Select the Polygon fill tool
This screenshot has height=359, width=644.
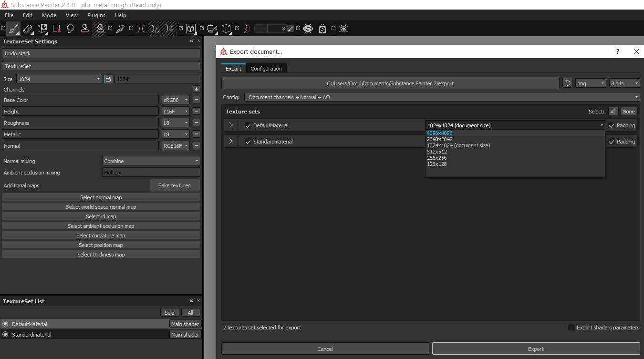(x=56, y=29)
